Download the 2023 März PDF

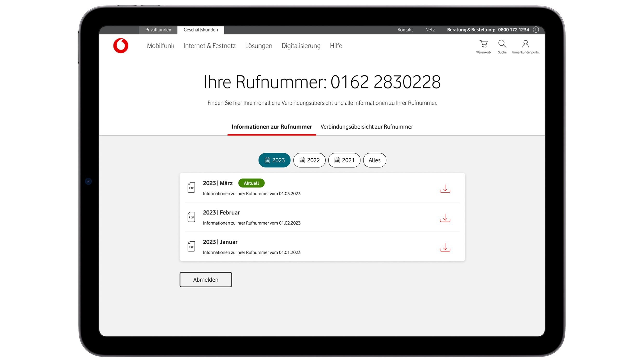tap(445, 189)
